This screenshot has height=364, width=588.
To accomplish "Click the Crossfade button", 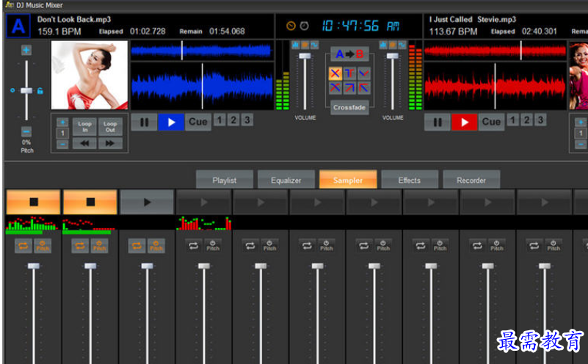I will [349, 108].
